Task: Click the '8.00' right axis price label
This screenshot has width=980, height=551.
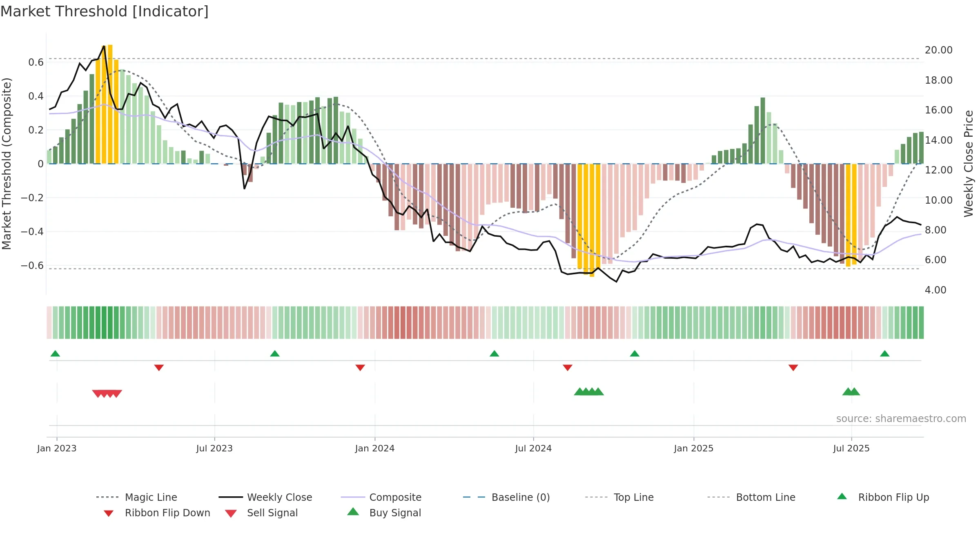Action: tap(935, 230)
